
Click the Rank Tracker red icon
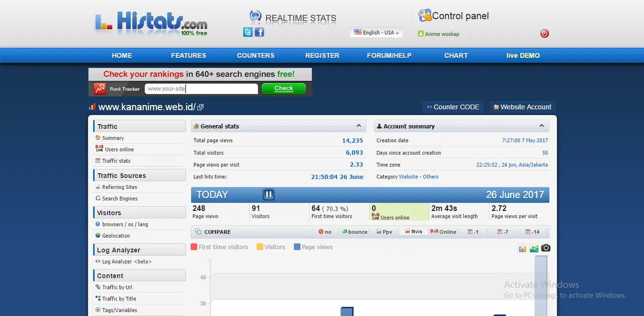point(100,89)
